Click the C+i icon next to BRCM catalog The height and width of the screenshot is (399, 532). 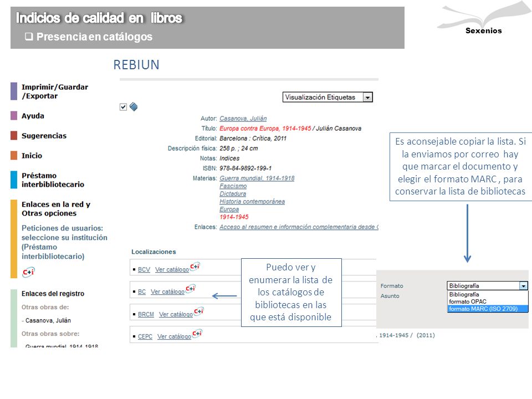(198, 311)
